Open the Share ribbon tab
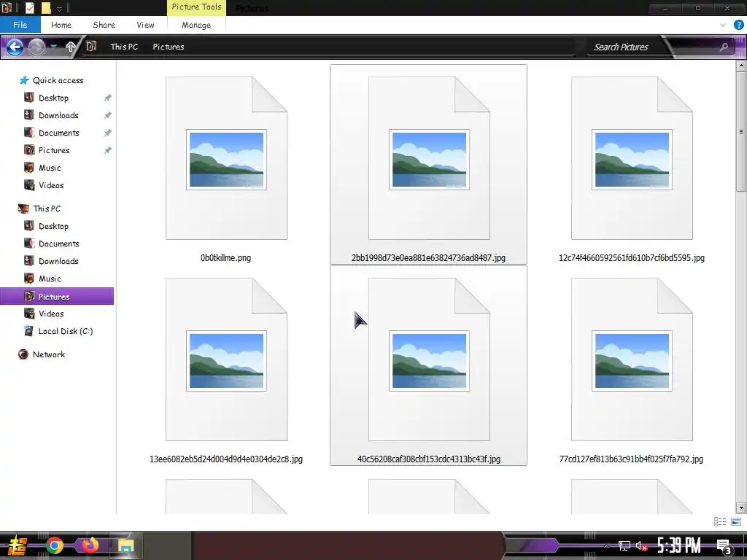The width and height of the screenshot is (747, 560). (x=104, y=25)
